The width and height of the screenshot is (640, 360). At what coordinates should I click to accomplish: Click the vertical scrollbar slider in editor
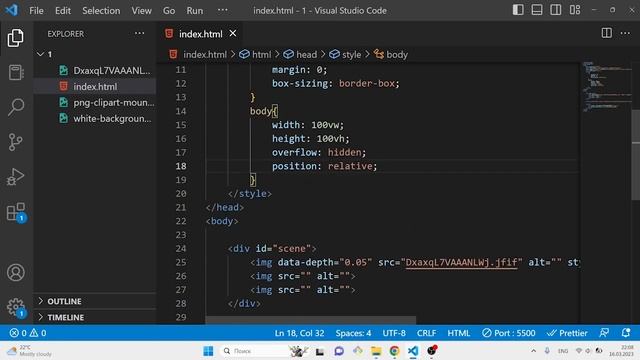(x=636, y=155)
